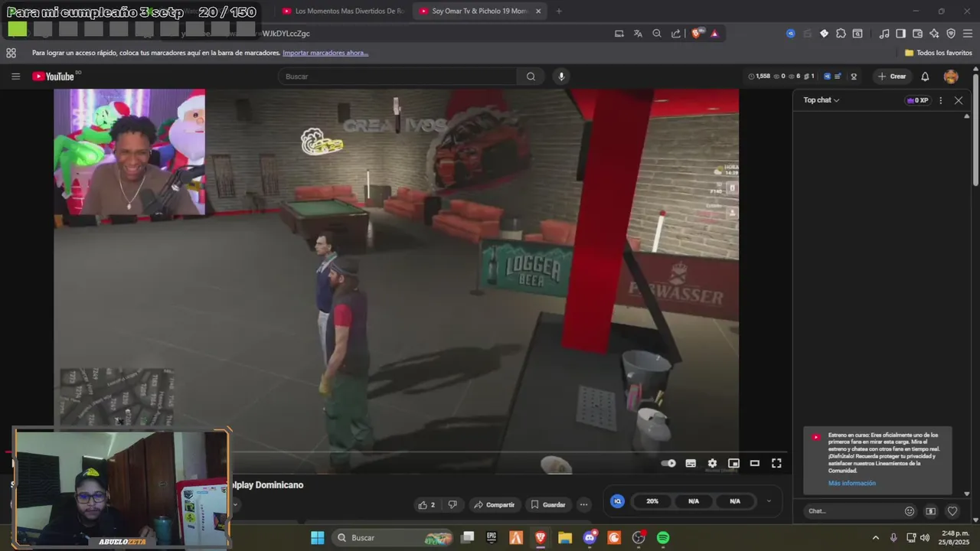The width and height of the screenshot is (980, 551).
Task: Open the chat emoji picker
Action: tap(910, 511)
